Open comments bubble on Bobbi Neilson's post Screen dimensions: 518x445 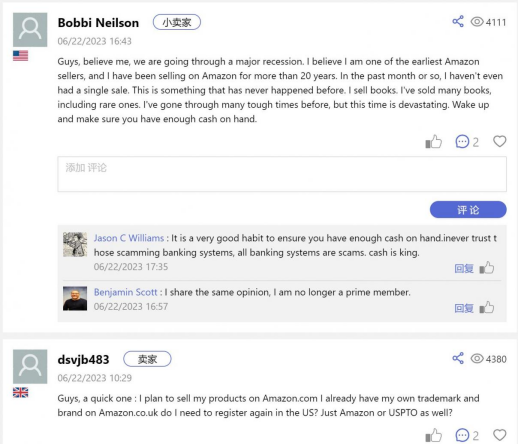point(462,141)
